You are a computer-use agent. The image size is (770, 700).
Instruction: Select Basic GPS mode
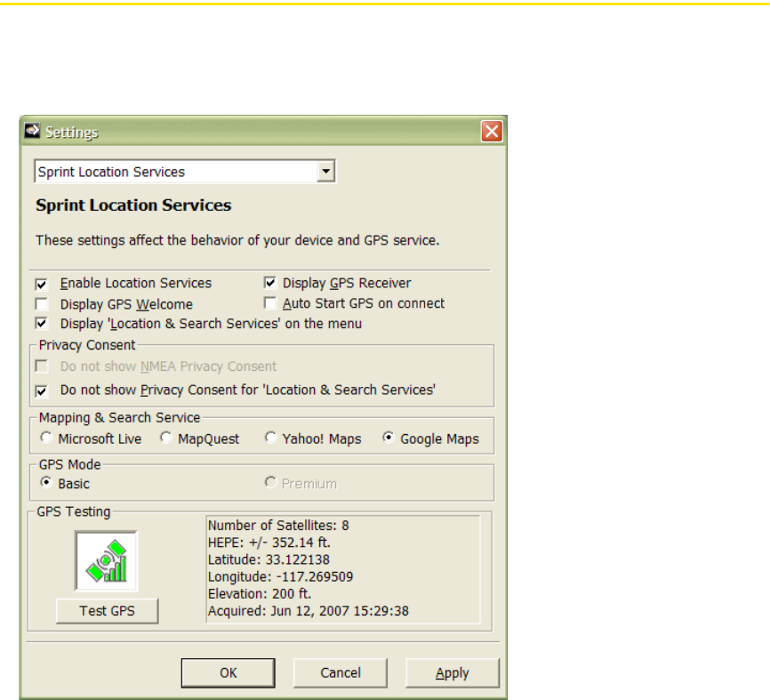click(x=46, y=482)
